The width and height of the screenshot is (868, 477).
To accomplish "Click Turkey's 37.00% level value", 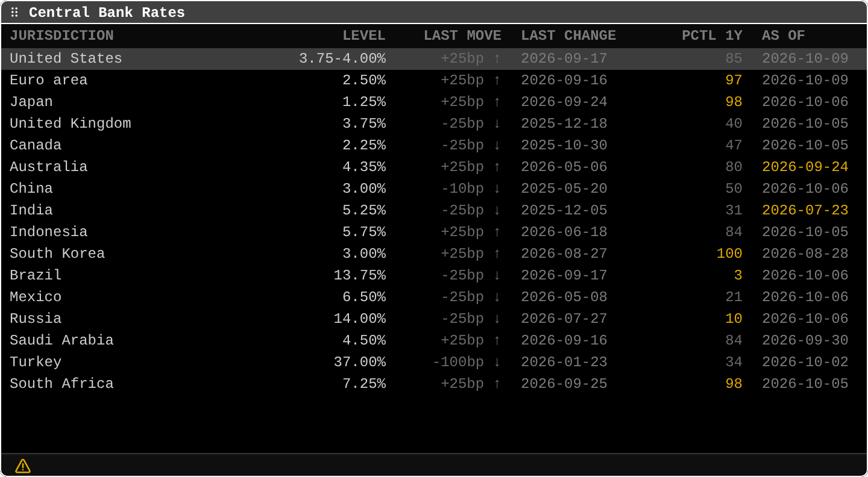I will coord(360,362).
